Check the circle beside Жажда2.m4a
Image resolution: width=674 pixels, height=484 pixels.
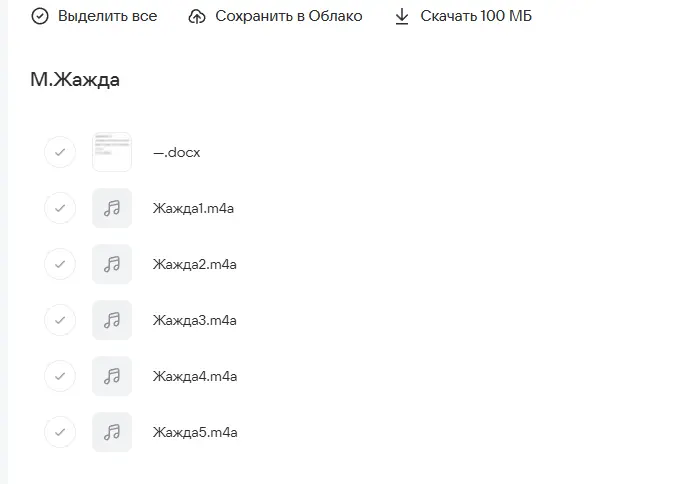pyautogui.click(x=60, y=264)
